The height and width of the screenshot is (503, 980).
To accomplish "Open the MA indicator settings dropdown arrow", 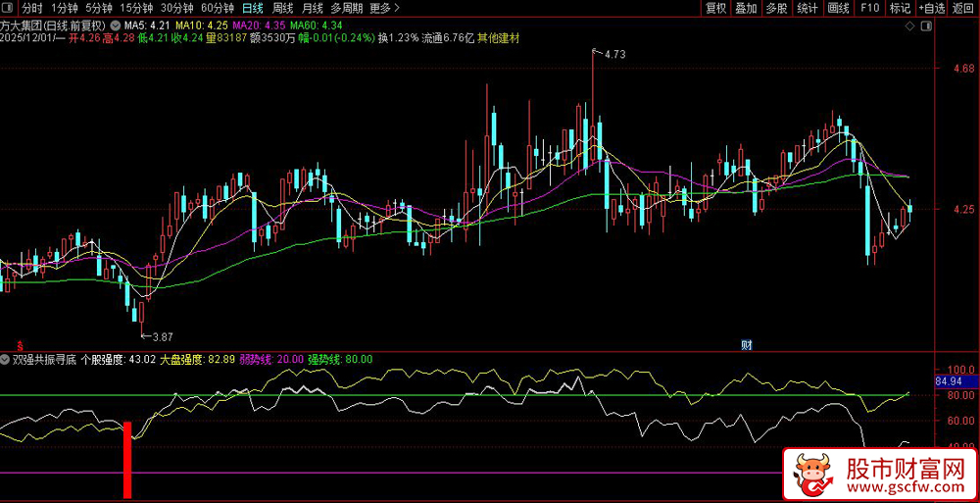I will [x=116, y=25].
